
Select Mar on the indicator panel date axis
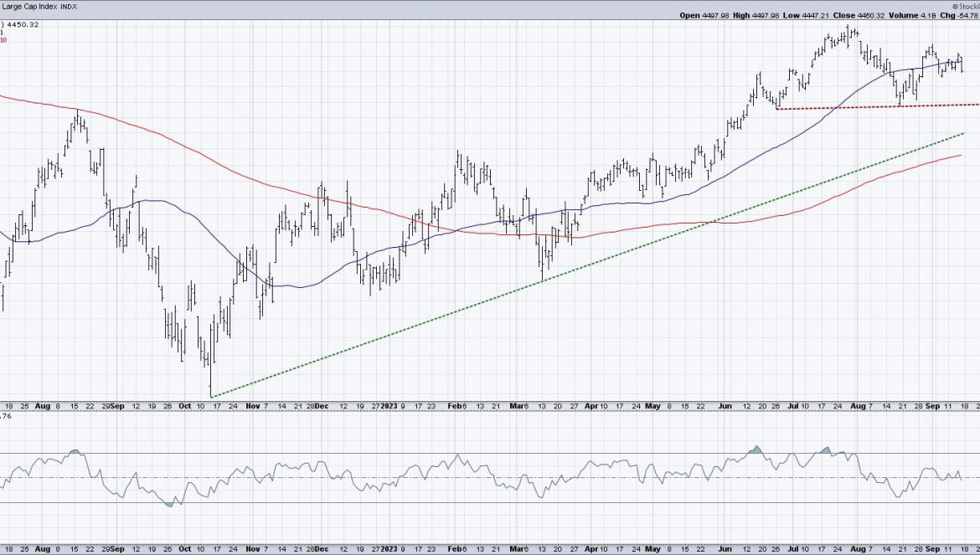[x=517, y=548]
